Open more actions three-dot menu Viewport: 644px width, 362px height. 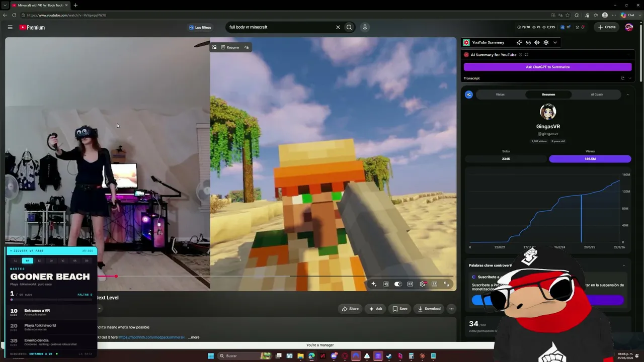pos(451,309)
